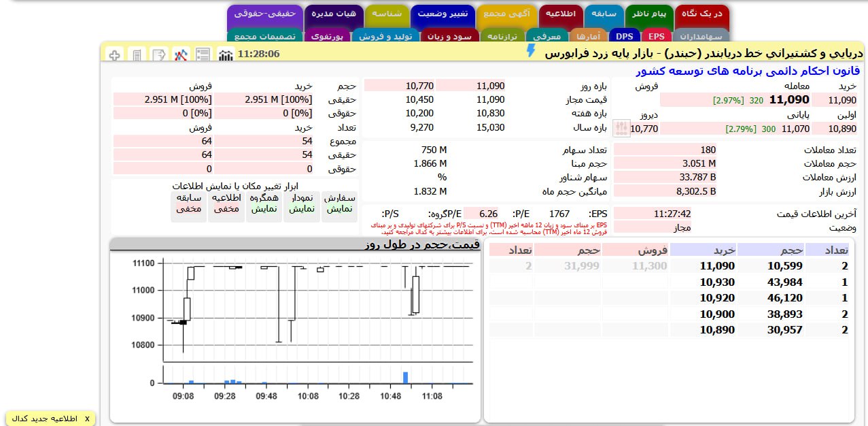Screen dimensions: 868x426
Task: Click the export document arrow icon
Action: (x=159, y=54)
